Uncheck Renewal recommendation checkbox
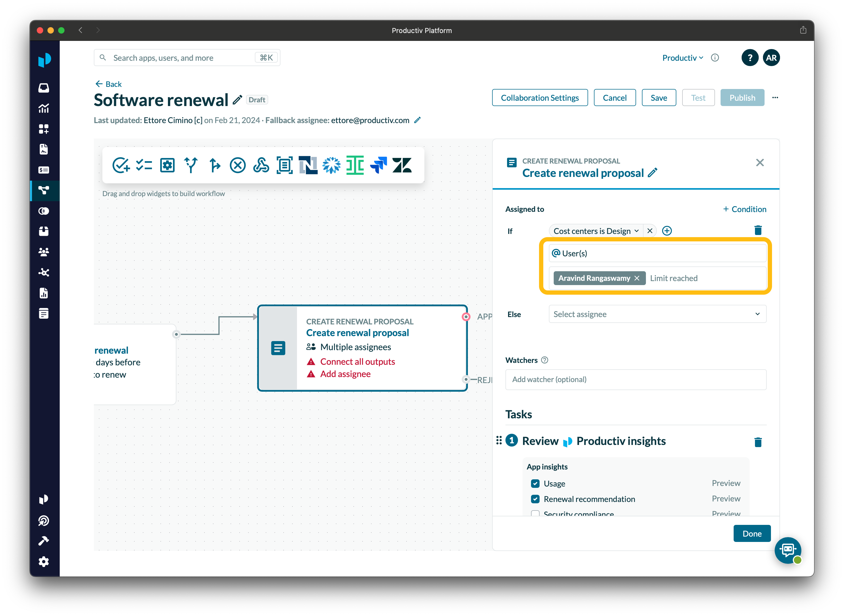Image resolution: width=844 pixels, height=616 pixels. [535, 499]
